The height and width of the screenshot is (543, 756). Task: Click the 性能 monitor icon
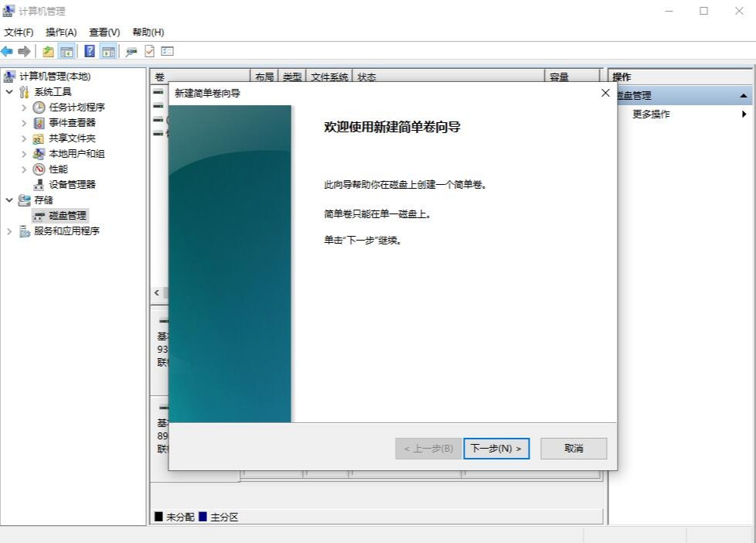[x=39, y=169]
